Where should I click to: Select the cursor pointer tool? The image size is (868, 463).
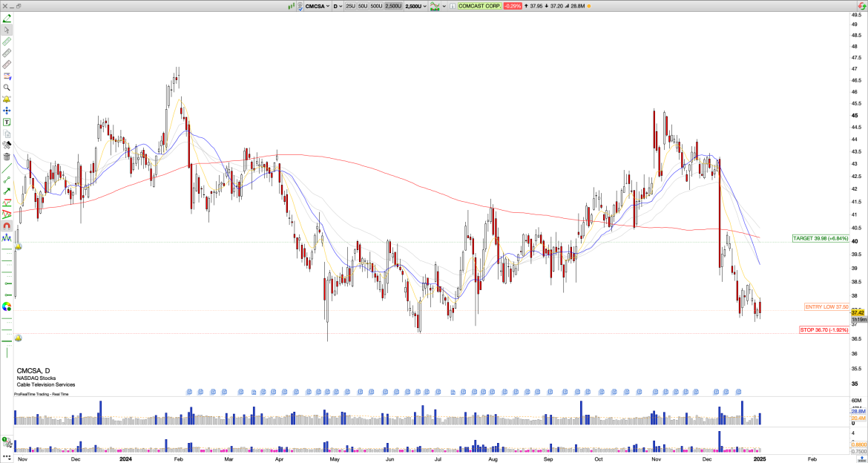7,30
